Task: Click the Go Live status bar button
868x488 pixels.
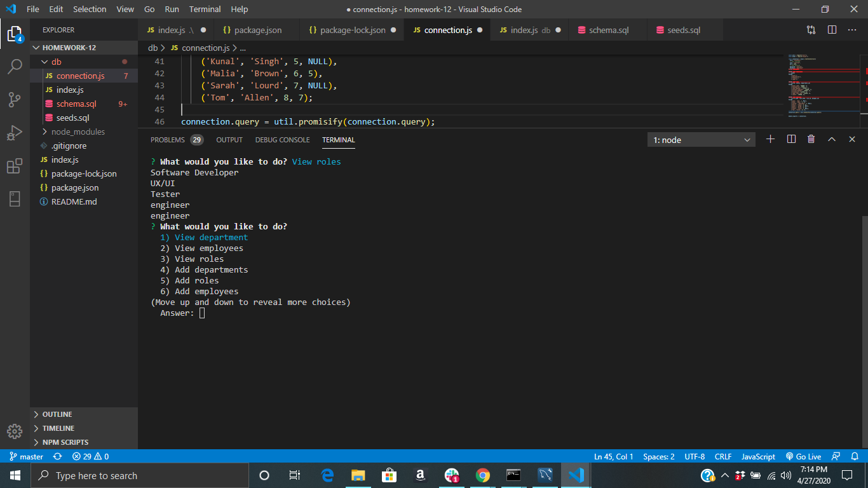Action: [803, 456]
